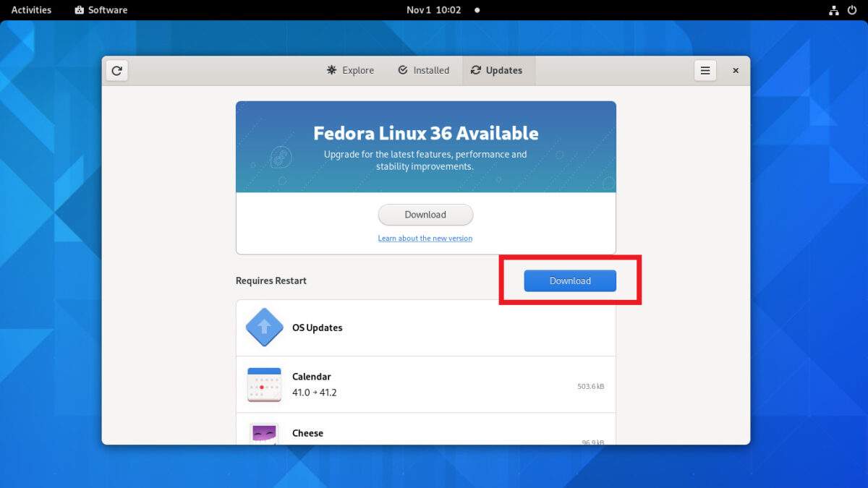Screen dimensions: 868x488
Task: Select the Updates tab
Action: [496, 71]
